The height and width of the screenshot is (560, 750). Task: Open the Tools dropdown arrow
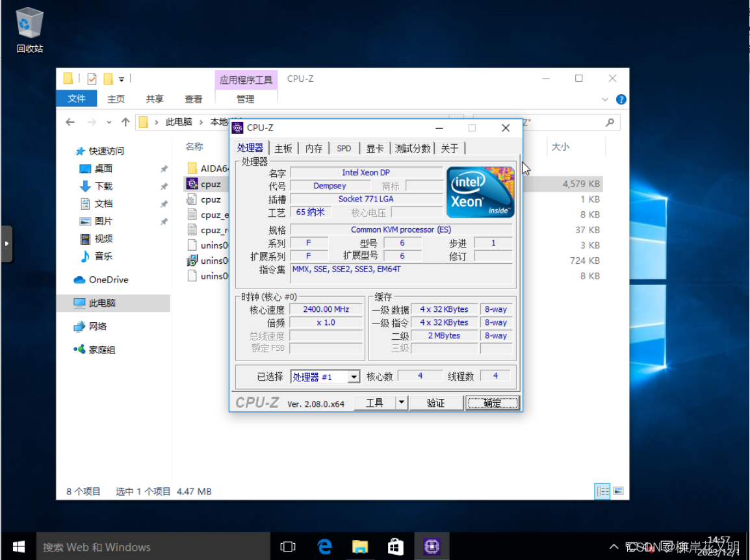(x=402, y=403)
